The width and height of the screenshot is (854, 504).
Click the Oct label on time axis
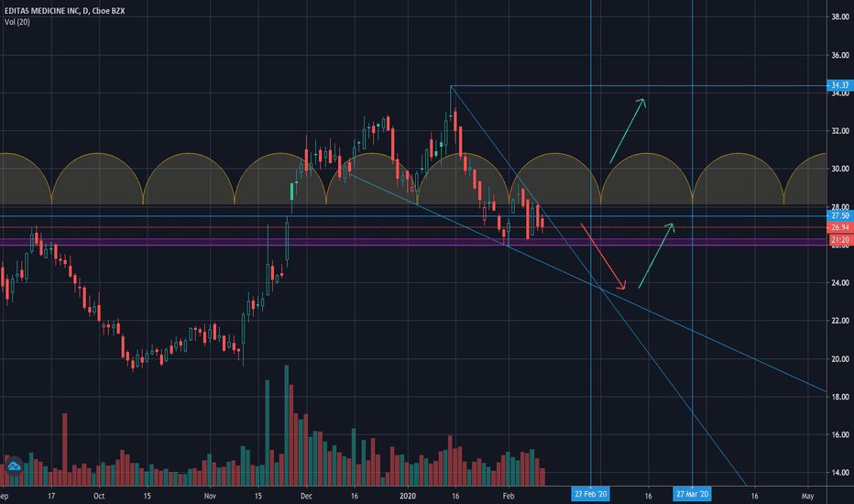click(x=99, y=496)
